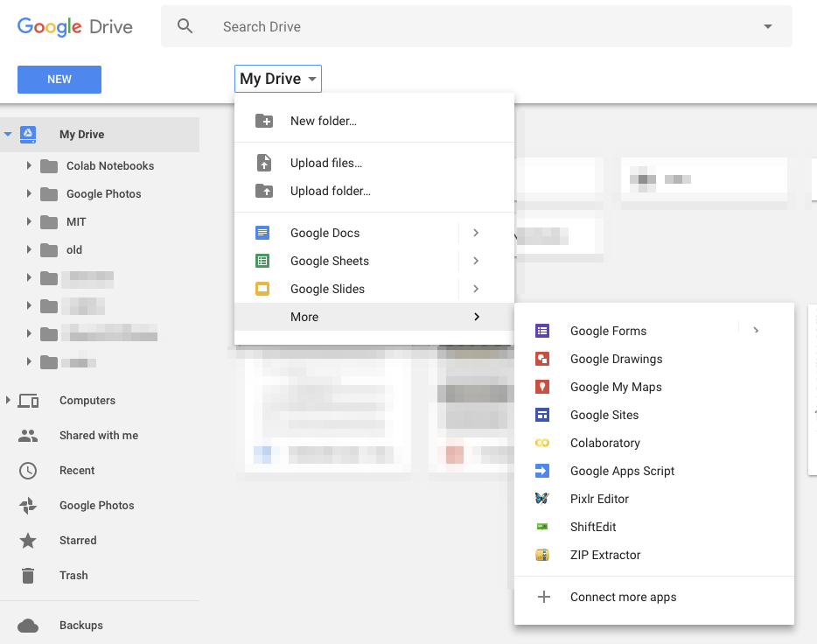Click the ShiftEdit icon
The height and width of the screenshot is (644, 817).
(542, 527)
